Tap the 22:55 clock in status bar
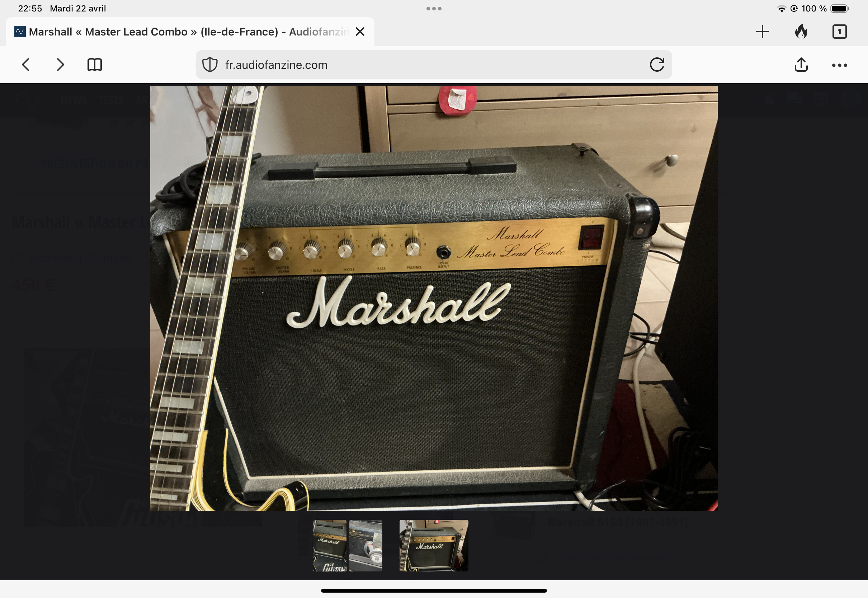Image resolution: width=868 pixels, height=598 pixels. click(x=30, y=8)
